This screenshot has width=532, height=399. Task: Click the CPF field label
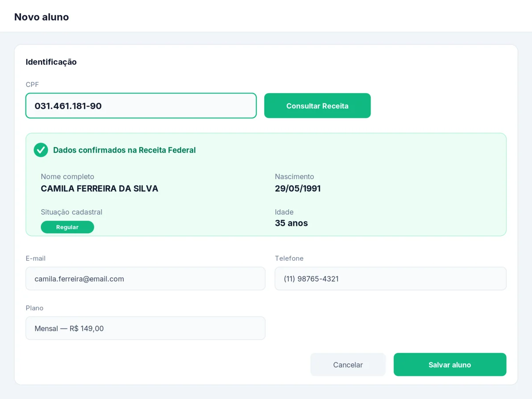pyautogui.click(x=32, y=84)
